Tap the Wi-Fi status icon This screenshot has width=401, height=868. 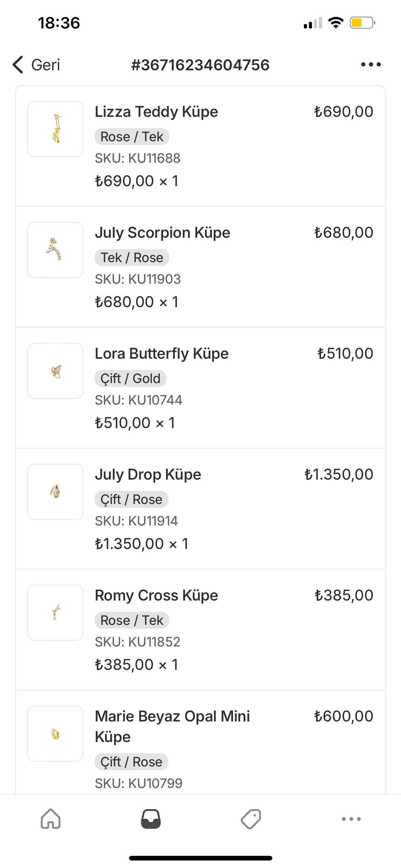(336, 23)
